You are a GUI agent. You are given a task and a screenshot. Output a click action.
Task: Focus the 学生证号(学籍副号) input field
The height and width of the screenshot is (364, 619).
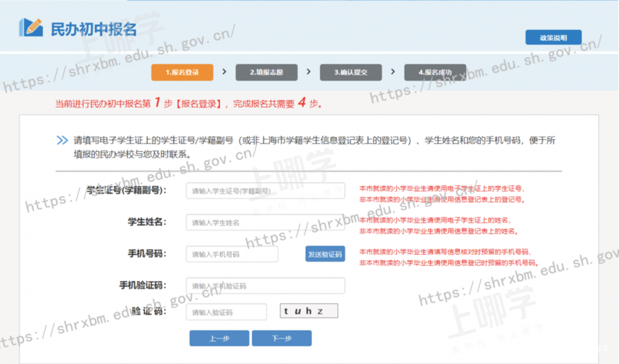pos(265,191)
